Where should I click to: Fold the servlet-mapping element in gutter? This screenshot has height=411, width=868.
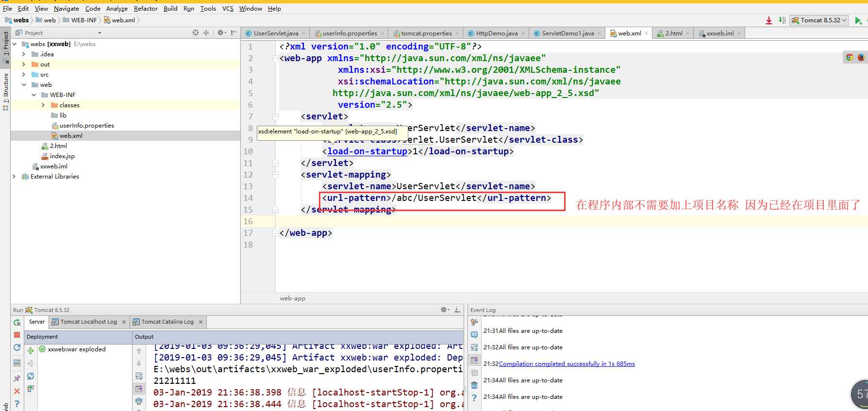(275, 175)
